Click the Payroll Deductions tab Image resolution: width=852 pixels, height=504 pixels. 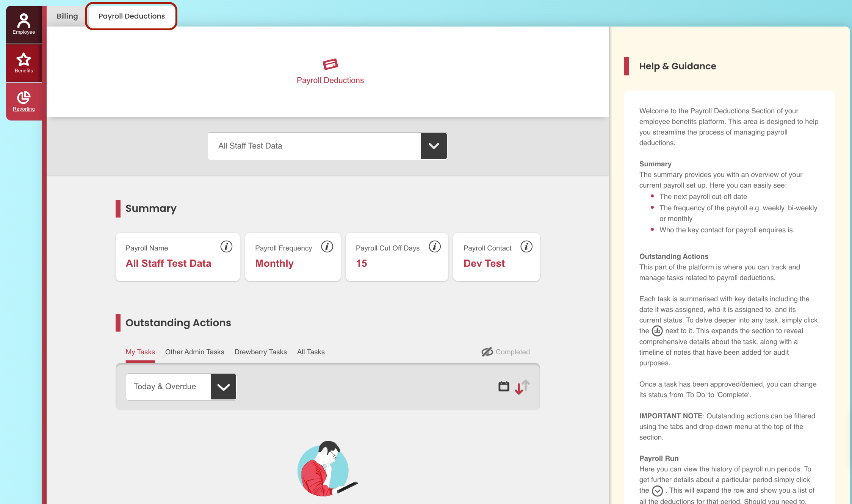point(132,16)
